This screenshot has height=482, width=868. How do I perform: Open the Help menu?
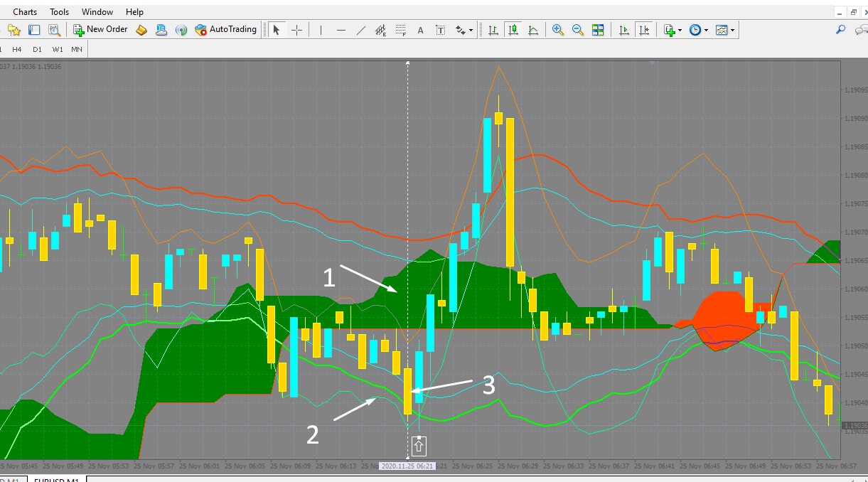pos(134,11)
